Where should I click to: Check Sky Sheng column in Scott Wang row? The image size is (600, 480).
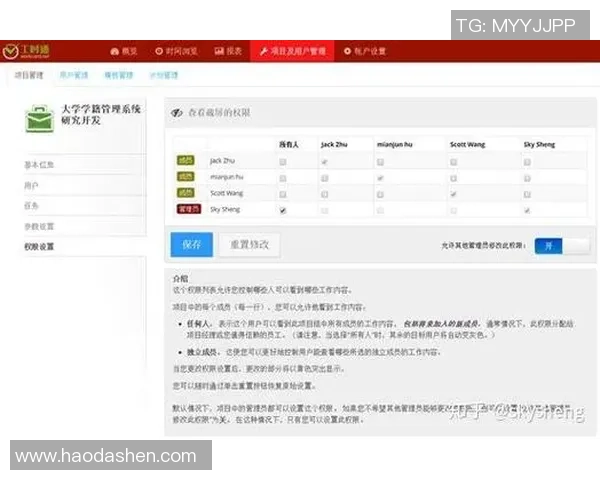(527, 194)
